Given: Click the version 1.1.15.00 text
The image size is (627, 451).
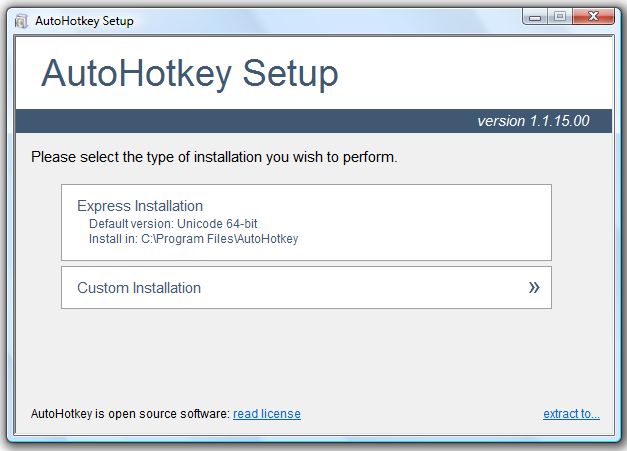Looking at the screenshot, I should pyautogui.click(x=533, y=121).
